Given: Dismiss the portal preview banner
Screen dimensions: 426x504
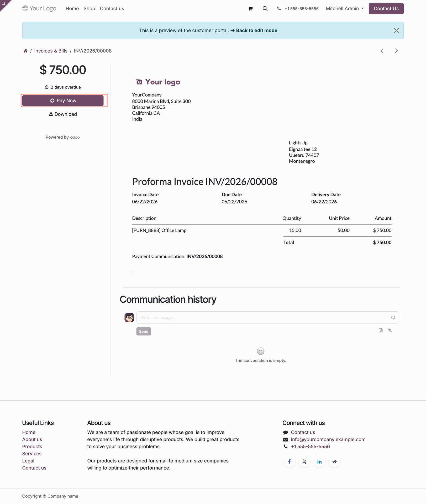Looking at the screenshot, I should [396, 30].
